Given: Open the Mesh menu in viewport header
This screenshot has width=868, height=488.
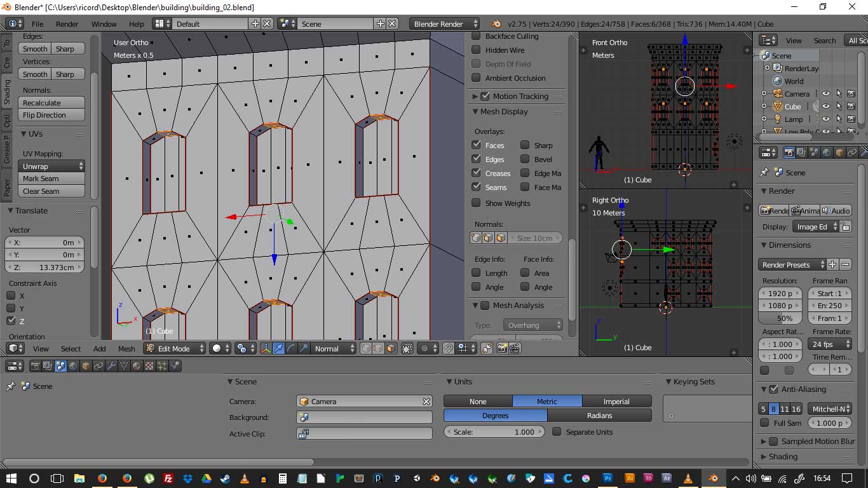Looking at the screenshot, I should pos(126,349).
